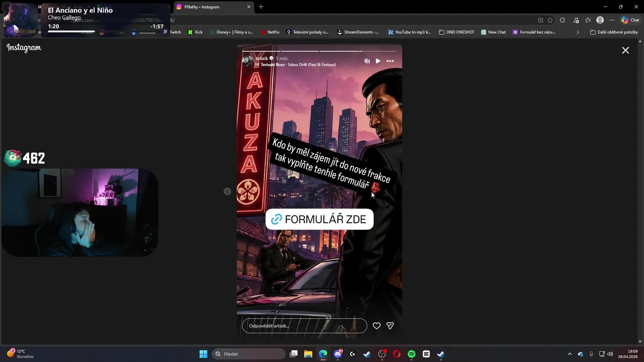Open the Formulář bez názvu bookmark
644x362 pixels.
(534, 32)
